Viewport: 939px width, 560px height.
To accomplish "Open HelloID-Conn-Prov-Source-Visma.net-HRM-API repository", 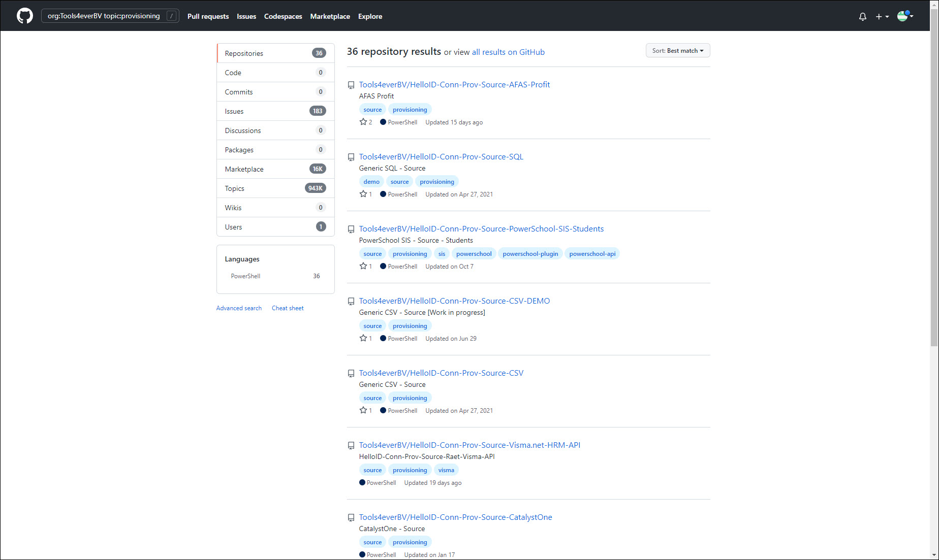I will pyautogui.click(x=469, y=445).
